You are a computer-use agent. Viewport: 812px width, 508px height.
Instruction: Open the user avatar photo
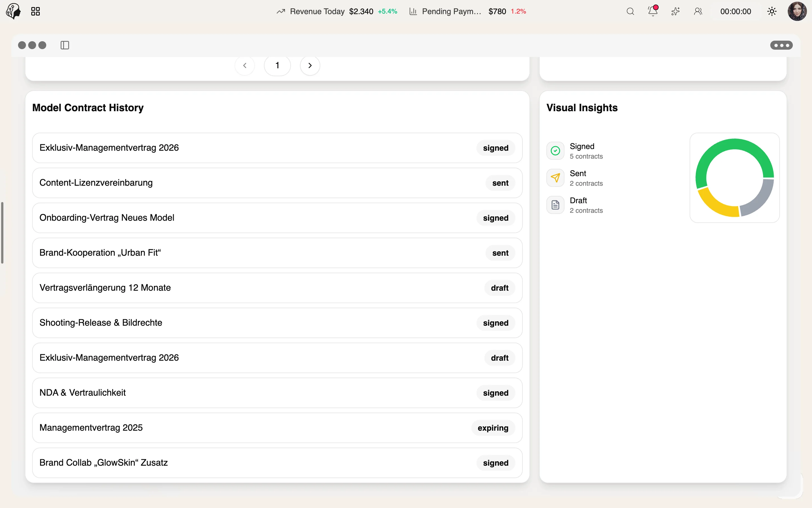[797, 11]
